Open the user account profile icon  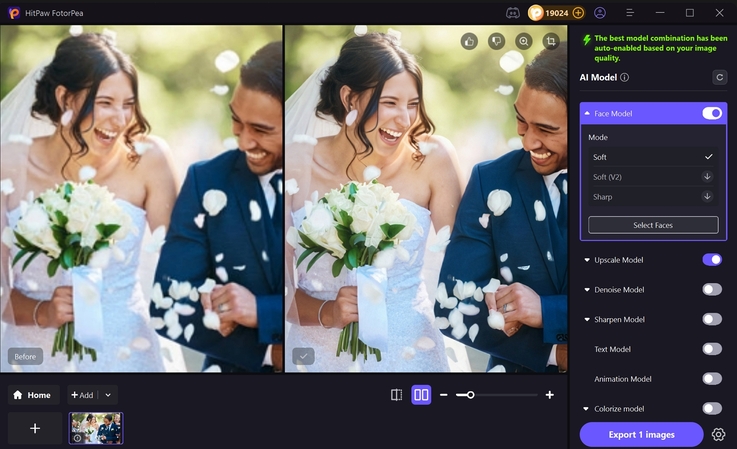click(600, 13)
